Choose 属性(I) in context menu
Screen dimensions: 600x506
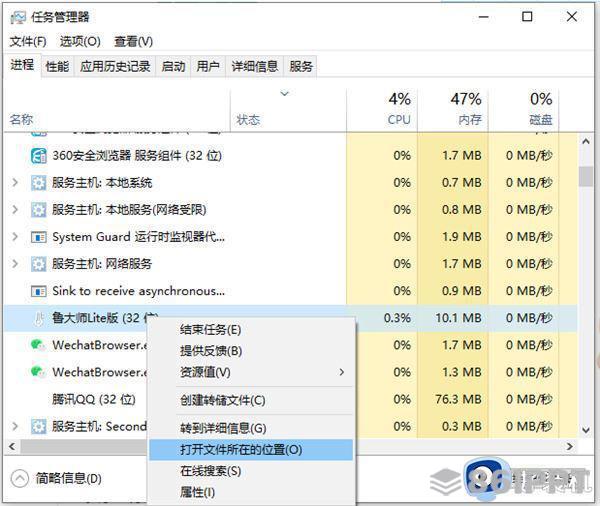251,492
